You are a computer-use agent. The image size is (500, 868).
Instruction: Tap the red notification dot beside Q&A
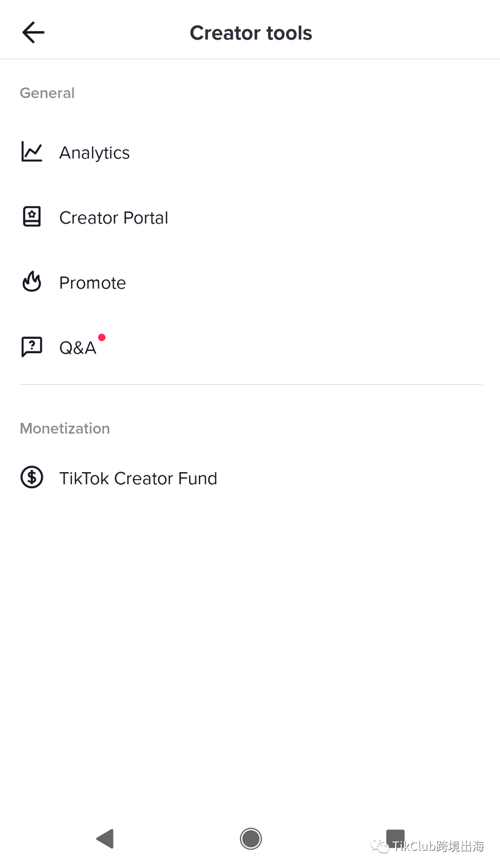click(x=102, y=337)
